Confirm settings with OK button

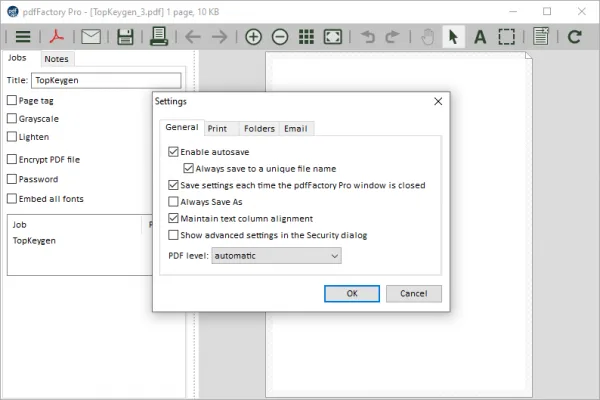pos(352,294)
